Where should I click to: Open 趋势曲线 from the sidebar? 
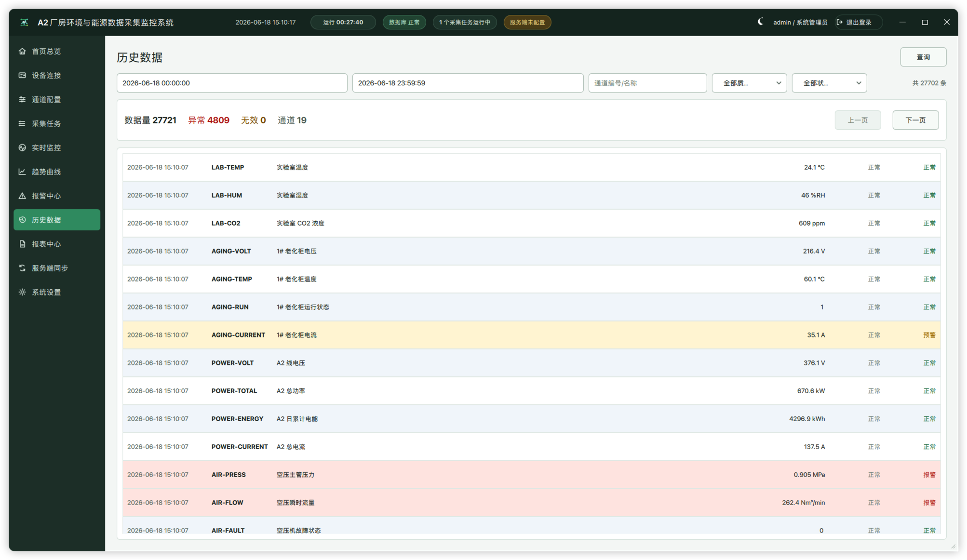57,172
